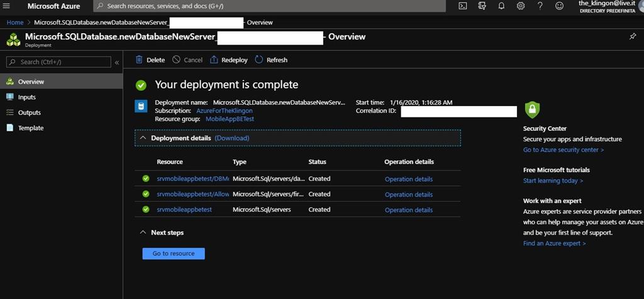Open Operation details for database row
This screenshot has height=299, width=644.
pyautogui.click(x=409, y=179)
